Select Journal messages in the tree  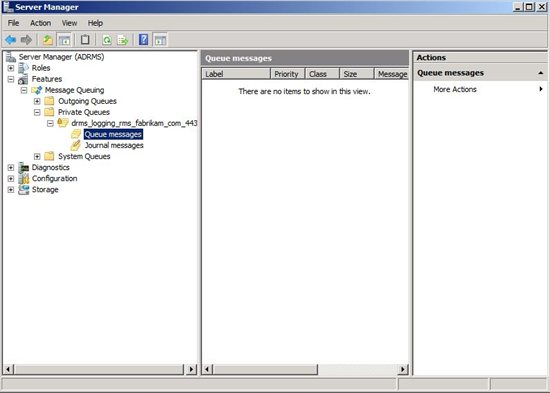point(114,145)
